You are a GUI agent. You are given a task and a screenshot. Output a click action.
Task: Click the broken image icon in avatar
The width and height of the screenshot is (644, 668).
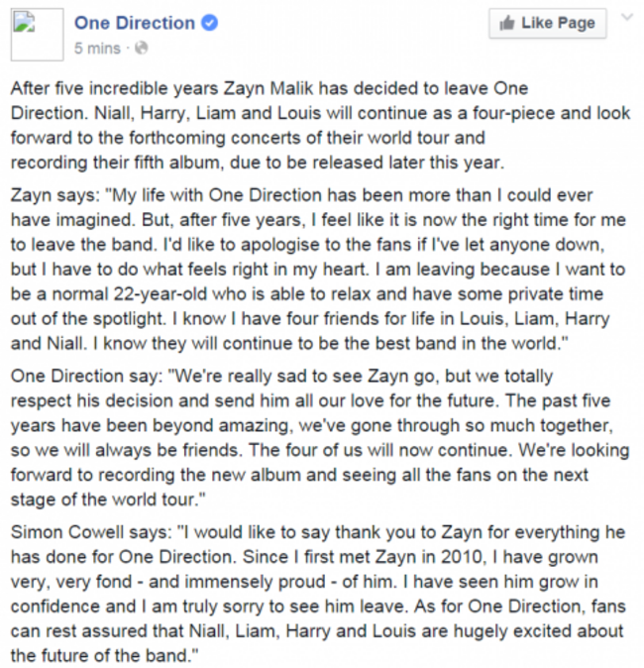pos(24,21)
